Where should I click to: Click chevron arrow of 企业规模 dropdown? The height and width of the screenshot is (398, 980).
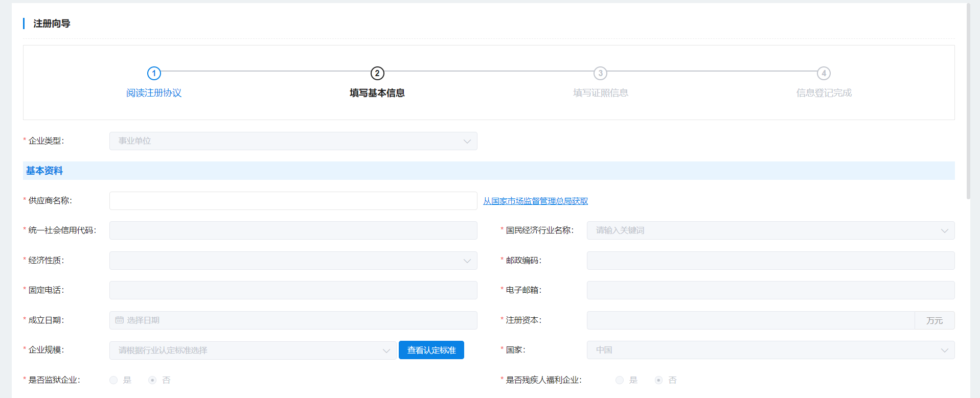tap(386, 351)
